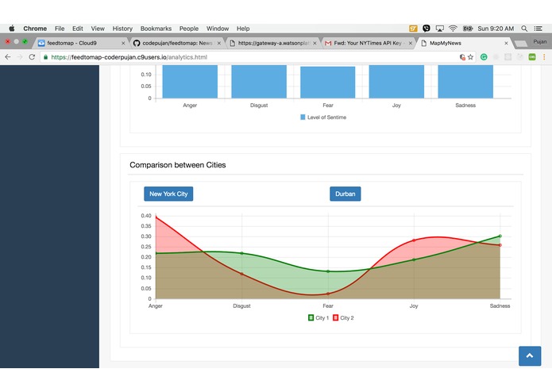Image resolution: width=552 pixels, height=392 pixels.
Task: Toggle City 1 green legend swatch
Action: 311,318
